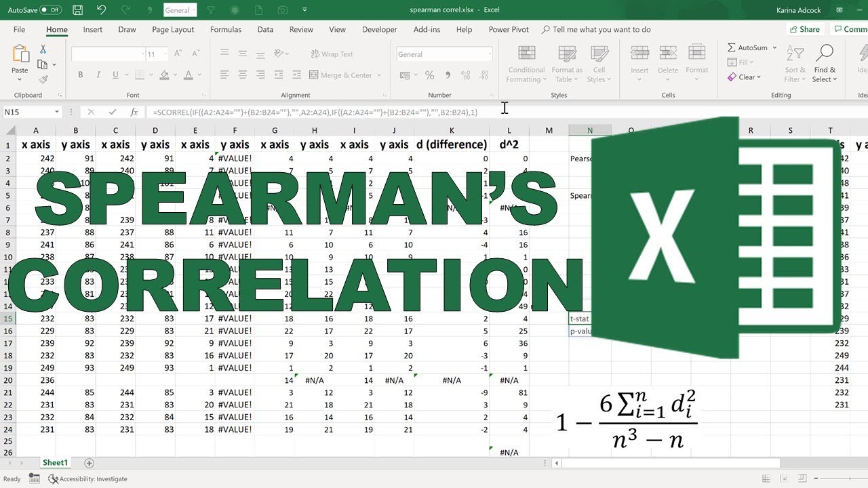Align text right in the cell
Viewport: 868px width, 488px height.
[260, 75]
